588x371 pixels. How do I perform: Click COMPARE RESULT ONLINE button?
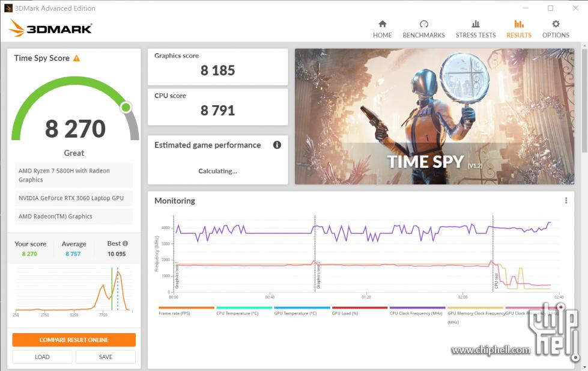(74, 340)
